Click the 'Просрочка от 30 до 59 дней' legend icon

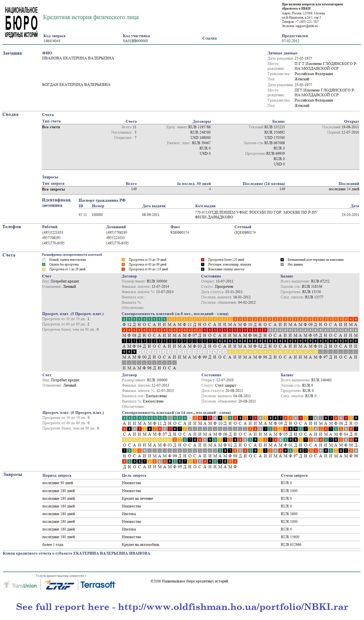123,260
